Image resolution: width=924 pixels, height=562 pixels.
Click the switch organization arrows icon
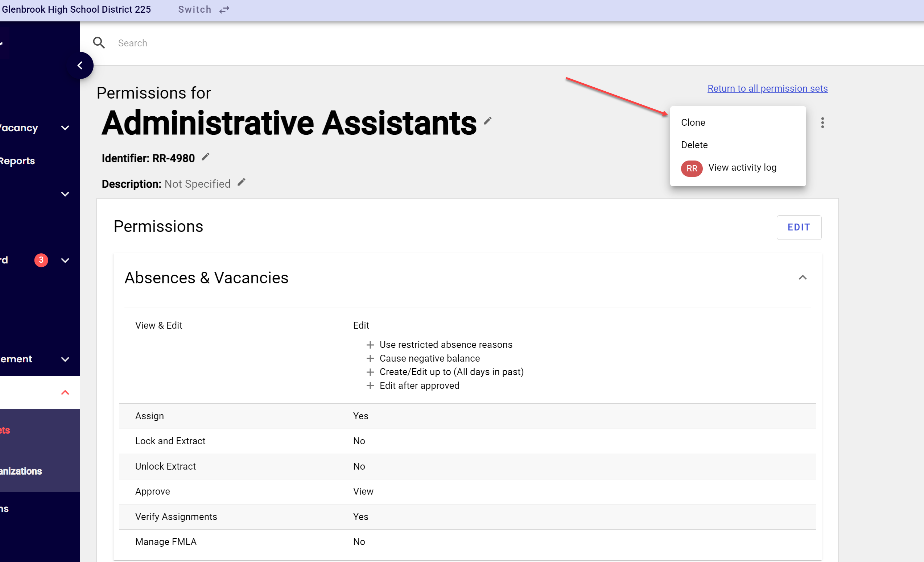(224, 10)
